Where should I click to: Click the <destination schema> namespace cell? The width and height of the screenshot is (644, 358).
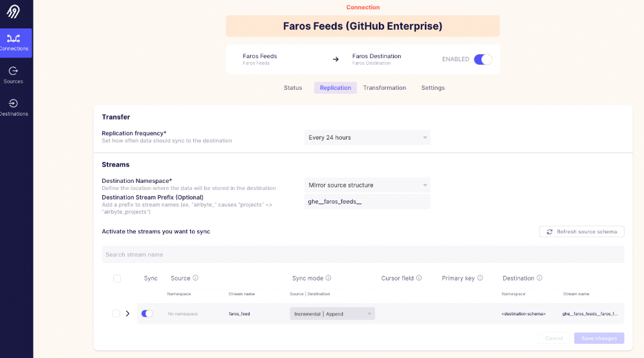(x=523, y=313)
